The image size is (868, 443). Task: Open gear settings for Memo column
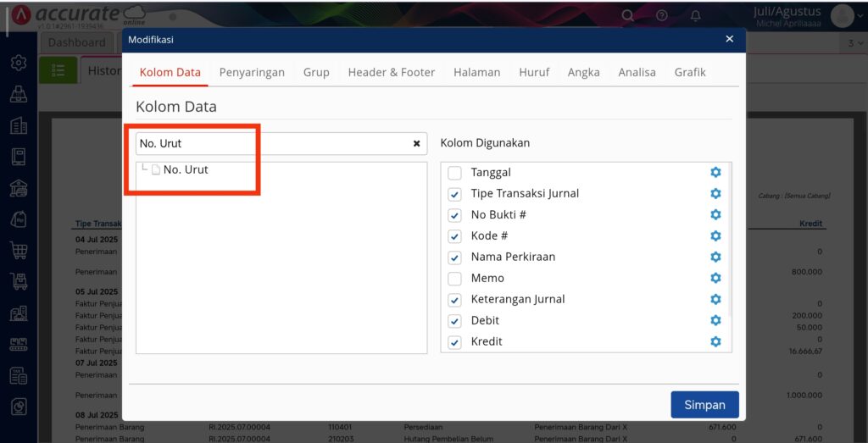(715, 278)
